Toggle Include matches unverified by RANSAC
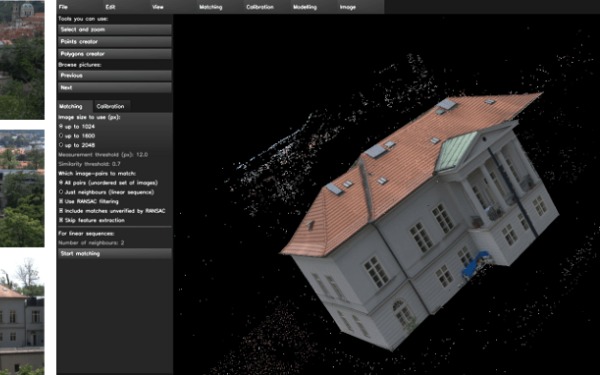 (112, 211)
